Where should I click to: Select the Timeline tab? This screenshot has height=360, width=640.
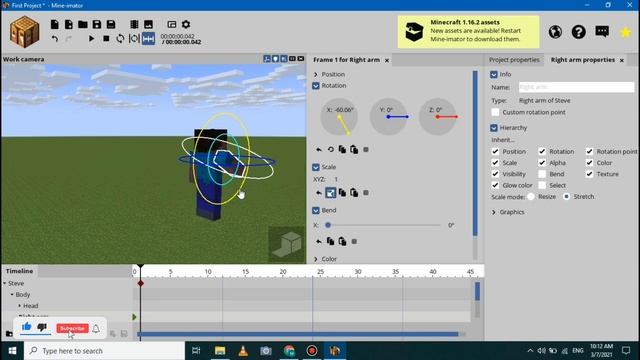click(19, 271)
